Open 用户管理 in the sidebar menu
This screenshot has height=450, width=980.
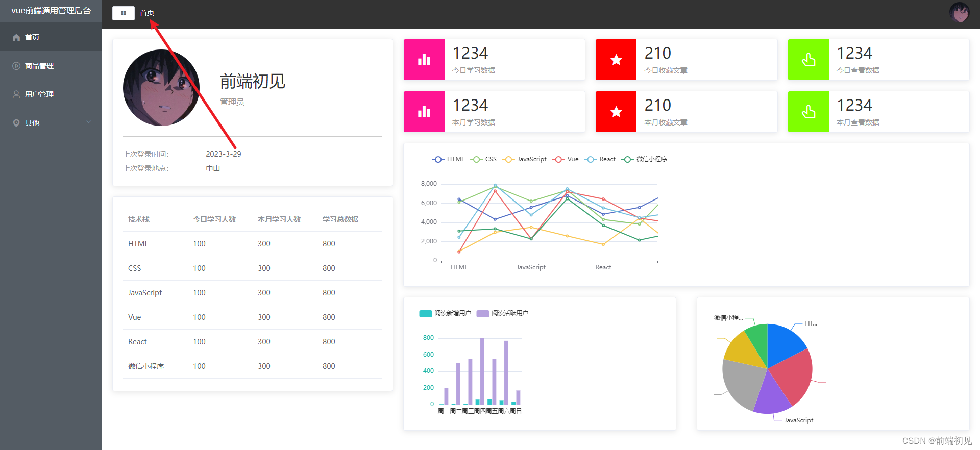[x=51, y=94]
